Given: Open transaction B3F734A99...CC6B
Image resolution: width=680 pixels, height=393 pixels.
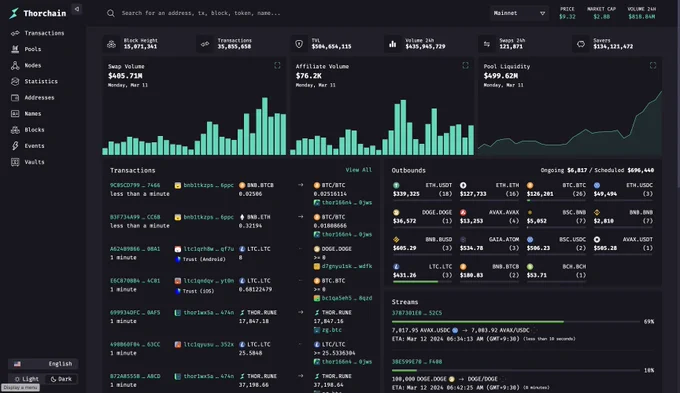Looking at the screenshot, I should (135, 217).
